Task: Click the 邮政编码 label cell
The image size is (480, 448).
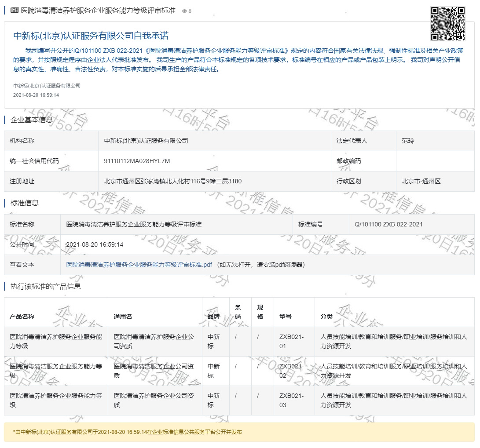Action: point(363,161)
